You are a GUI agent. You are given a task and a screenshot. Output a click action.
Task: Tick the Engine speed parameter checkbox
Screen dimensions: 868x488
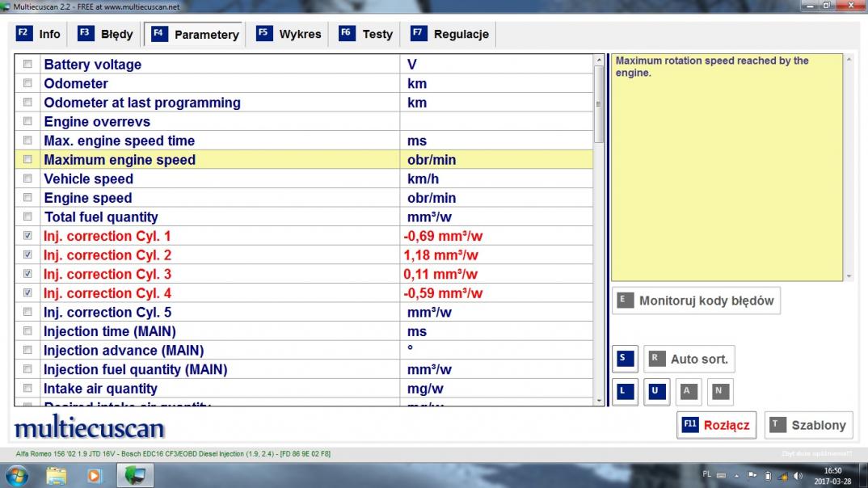(28, 198)
